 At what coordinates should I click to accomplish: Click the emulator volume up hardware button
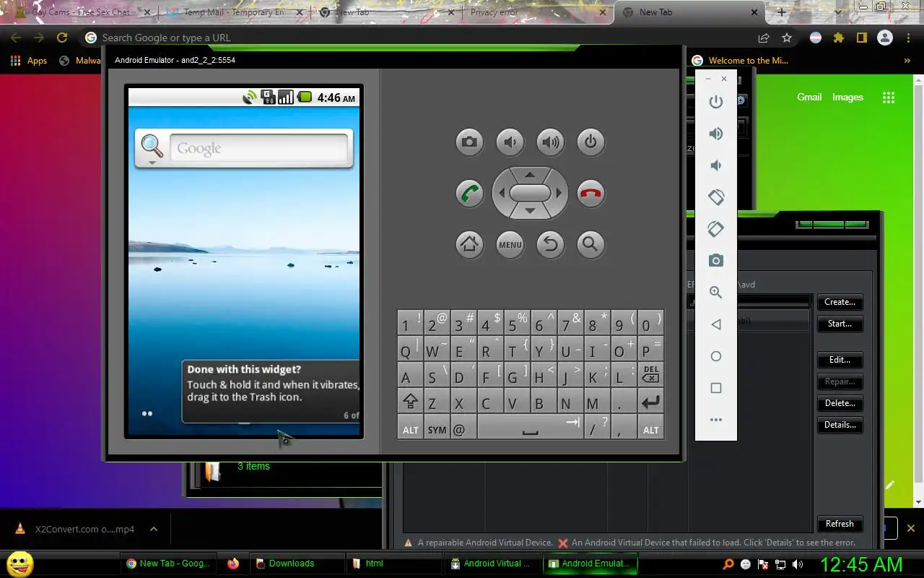pos(550,142)
